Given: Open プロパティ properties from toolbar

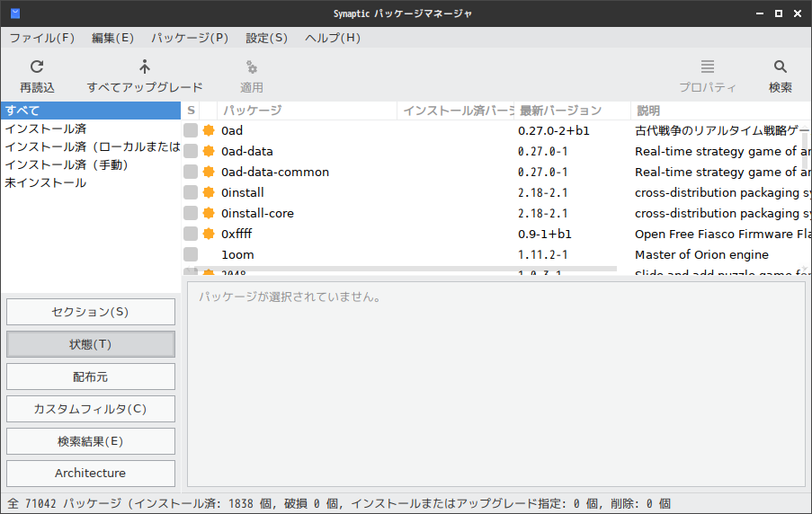Looking at the screenshot, I should (708, 76).
